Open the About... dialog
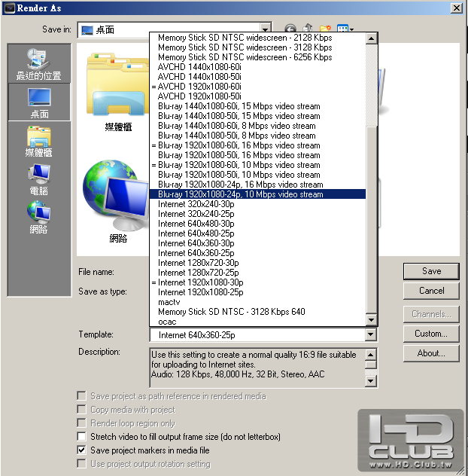The image size is (468, 476). pyautogui.click(x=431, y=353)
